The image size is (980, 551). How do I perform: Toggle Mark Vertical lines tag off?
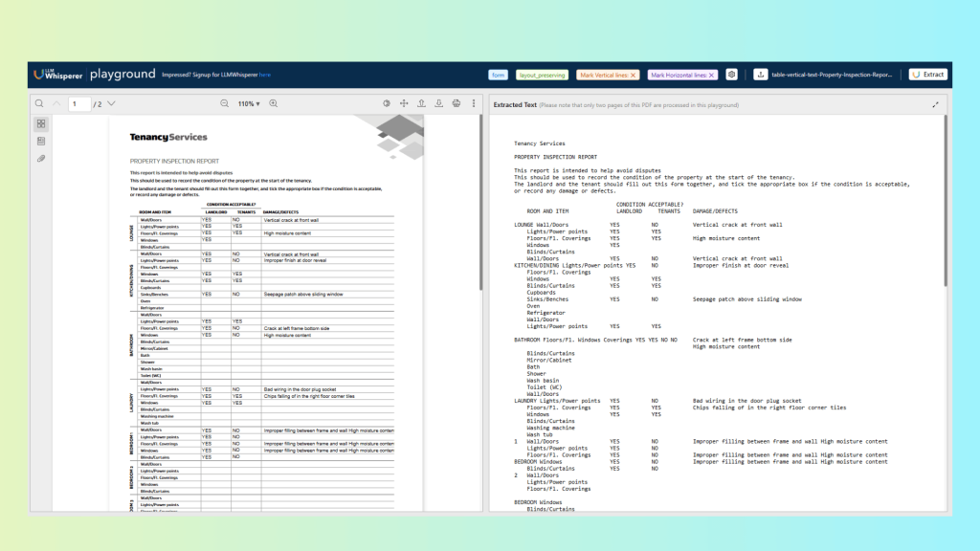click(x=634, y=75)
